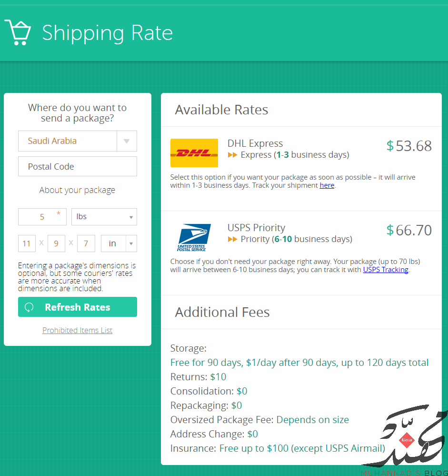Click the USPS eagle logo
The image size is (448, 476).
point(194,237)
